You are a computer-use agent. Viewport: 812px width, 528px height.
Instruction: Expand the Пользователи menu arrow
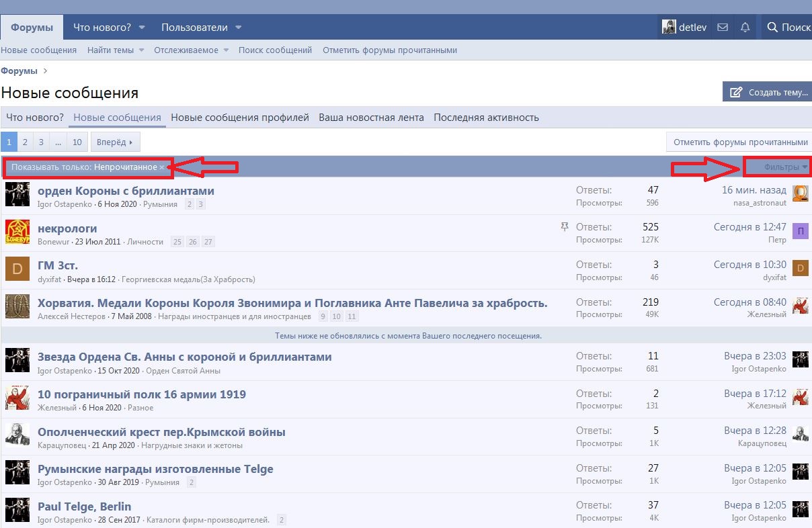pos(239,28)
